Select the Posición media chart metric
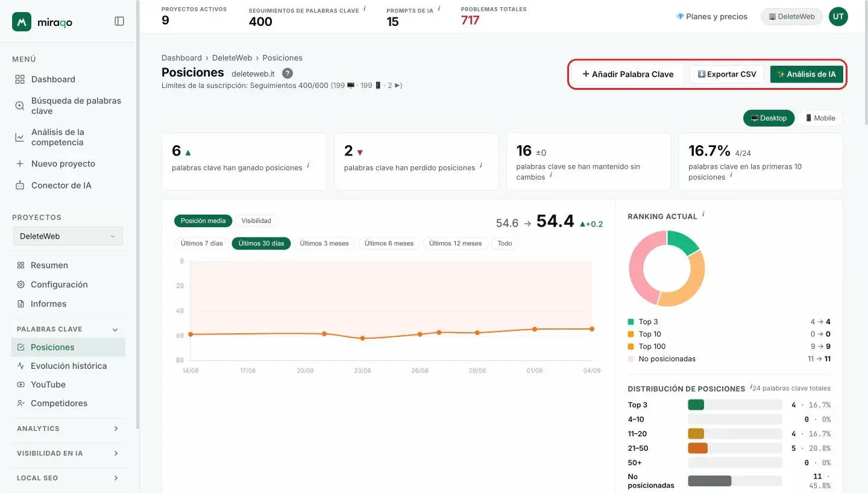868x493 pixels. 203,221
